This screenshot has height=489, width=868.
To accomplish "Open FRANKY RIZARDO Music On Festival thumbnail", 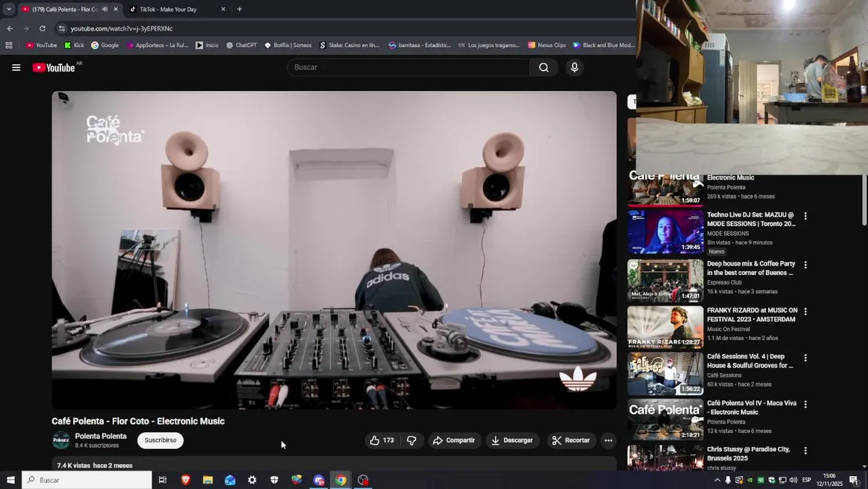I will point(665,327).
